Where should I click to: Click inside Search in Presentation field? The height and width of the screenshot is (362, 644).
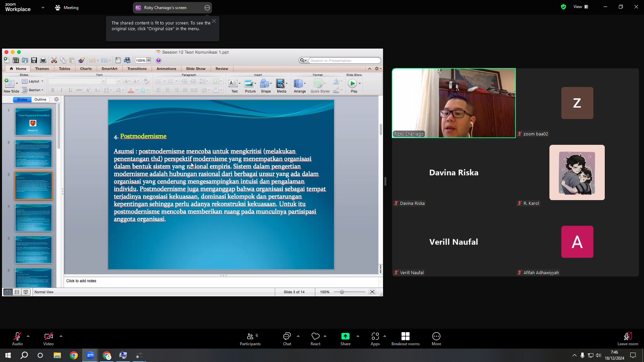tap(344, 61)
